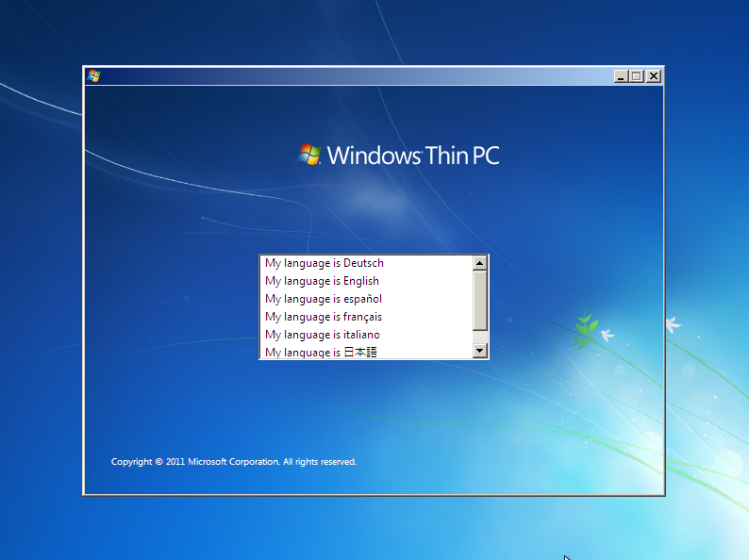Pick My language is français

click(366, 317)
